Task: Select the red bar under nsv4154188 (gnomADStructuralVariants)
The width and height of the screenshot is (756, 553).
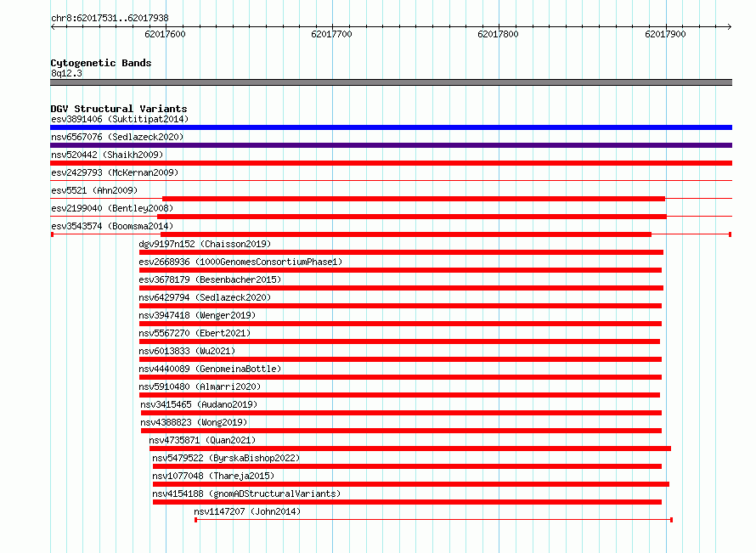Action: pyautogui.click(x=408, y=502)
